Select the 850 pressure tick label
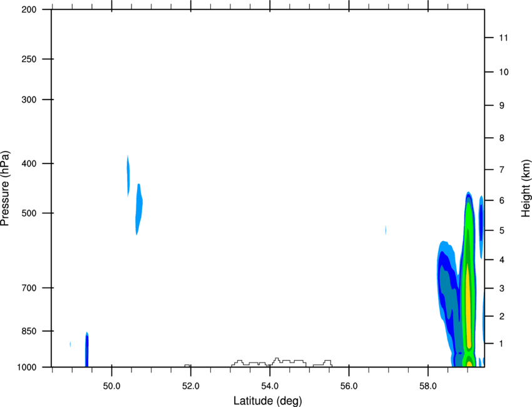 [29, 331]
